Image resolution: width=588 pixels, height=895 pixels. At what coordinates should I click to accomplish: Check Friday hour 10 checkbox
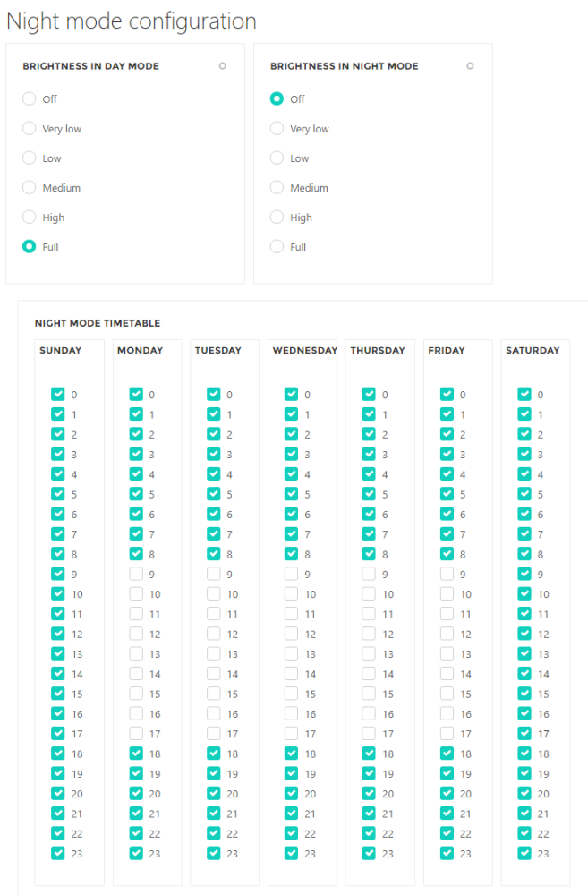447,594
